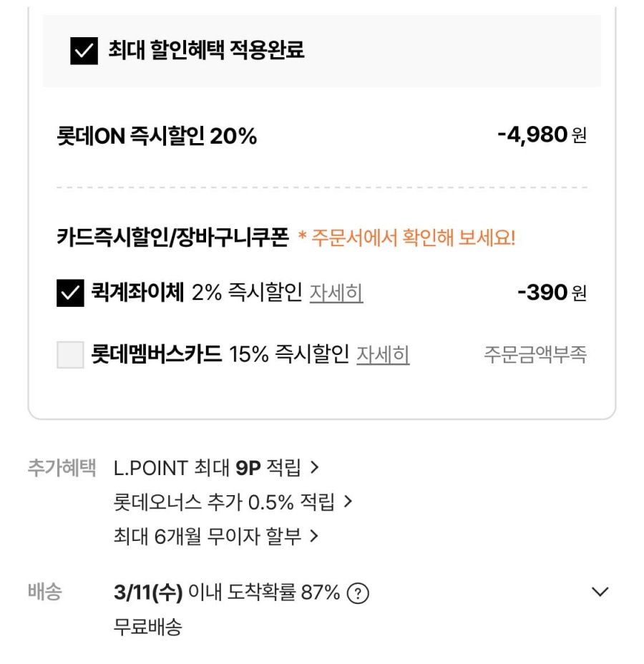
Task: Click the 롯데ON 즉시할인 20% label
Action: click(x=156, y=135)
